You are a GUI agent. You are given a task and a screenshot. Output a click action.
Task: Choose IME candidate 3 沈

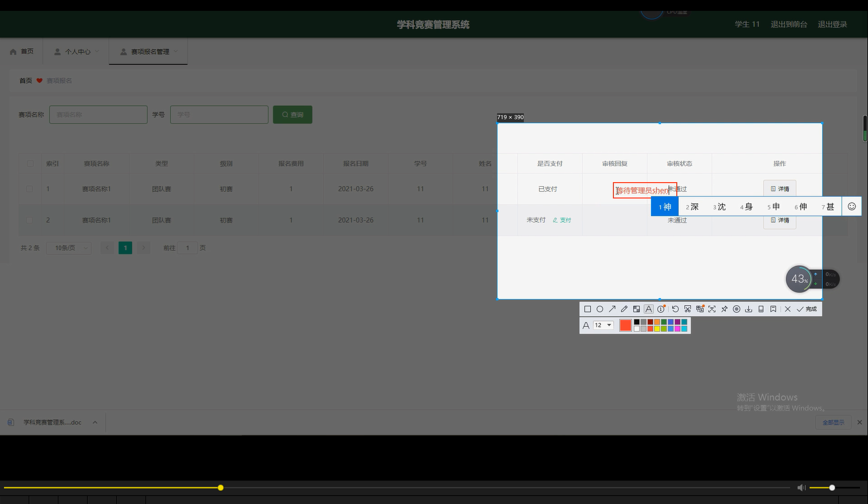[x=719, y=207]
